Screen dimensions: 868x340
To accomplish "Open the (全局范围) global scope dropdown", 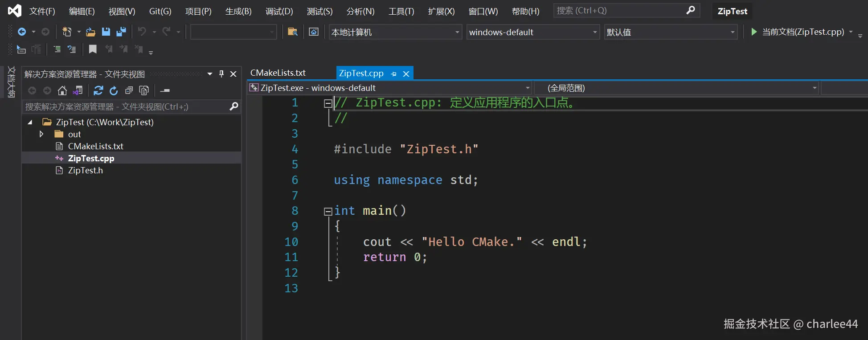I will tap(677, 88).
